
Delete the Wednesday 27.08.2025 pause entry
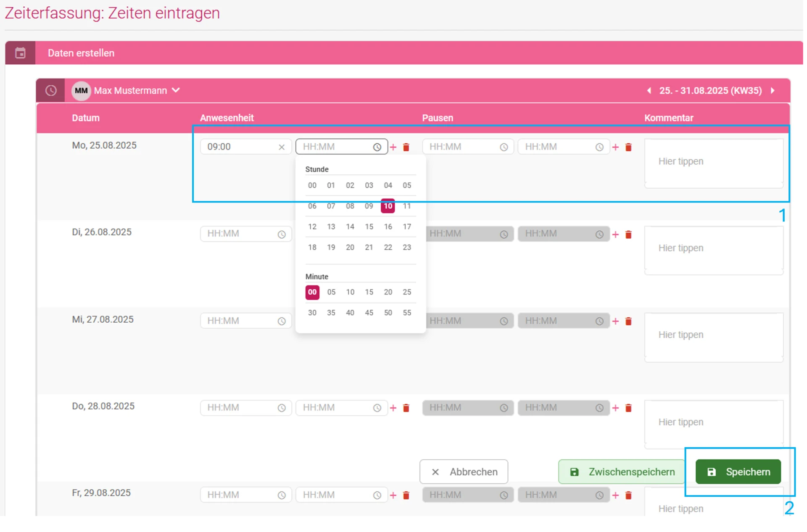(628, 321)
